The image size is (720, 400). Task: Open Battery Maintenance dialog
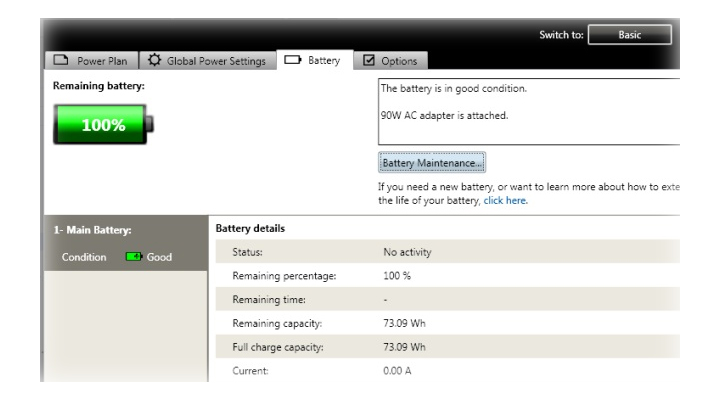[x=431, y=161]
